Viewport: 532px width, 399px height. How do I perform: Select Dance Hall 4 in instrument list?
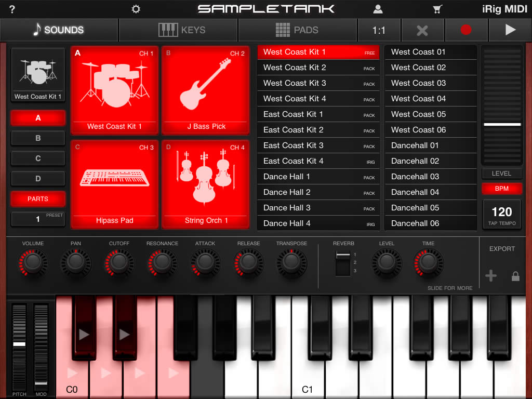(x=318, y=223)
